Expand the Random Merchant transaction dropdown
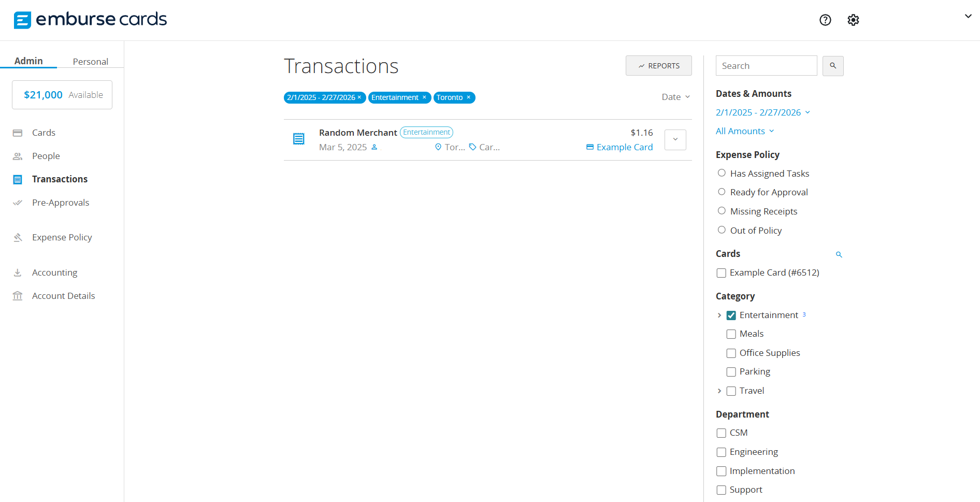Viewport: 980px width, 502px height. tap(675, 140)
